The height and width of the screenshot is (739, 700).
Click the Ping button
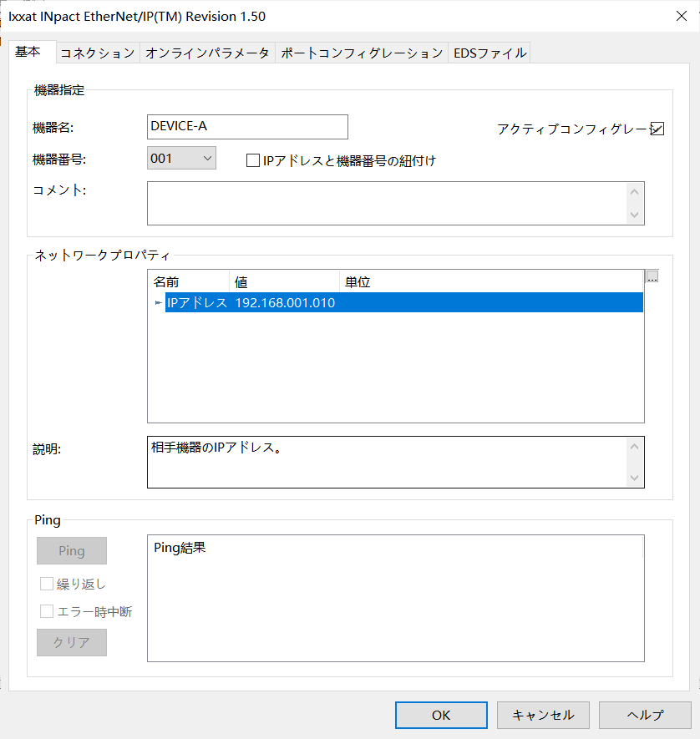72,550
